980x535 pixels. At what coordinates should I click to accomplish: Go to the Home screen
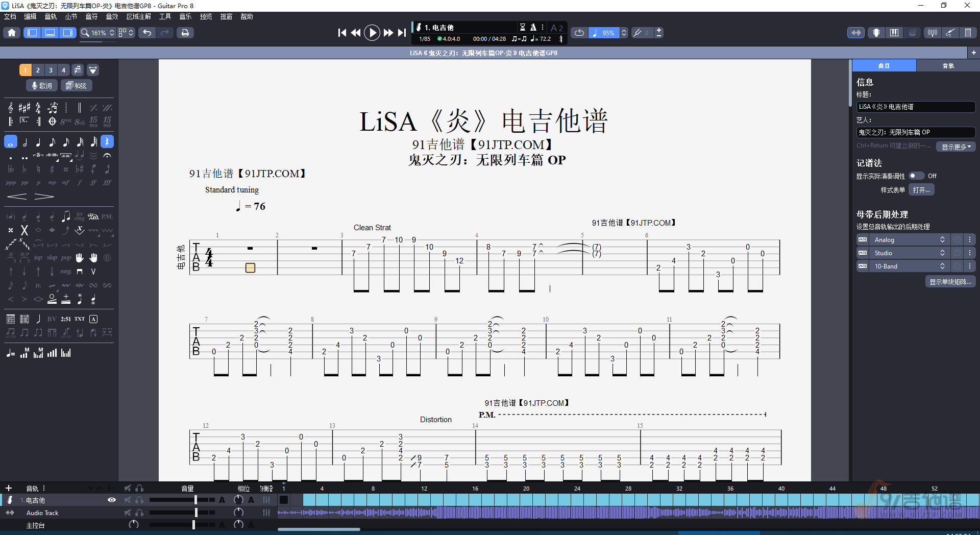point(12,33)
